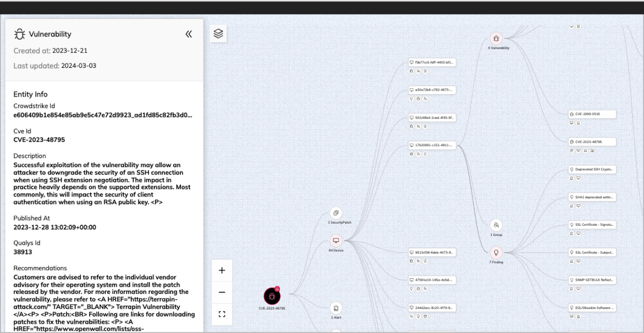Image resolution: width=644 pixels, height=333 pixels.
Task: Open the 1 Alert bell node
Action: pos(337,309)
